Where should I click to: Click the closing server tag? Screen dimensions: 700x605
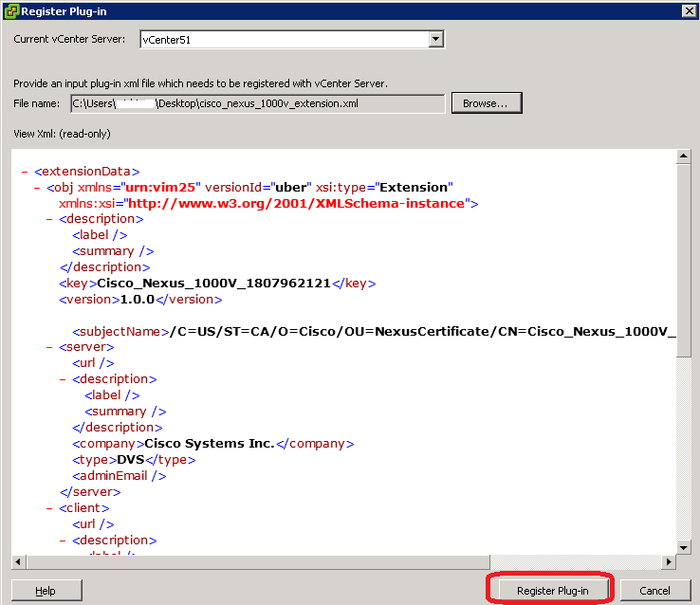[91, 491]
